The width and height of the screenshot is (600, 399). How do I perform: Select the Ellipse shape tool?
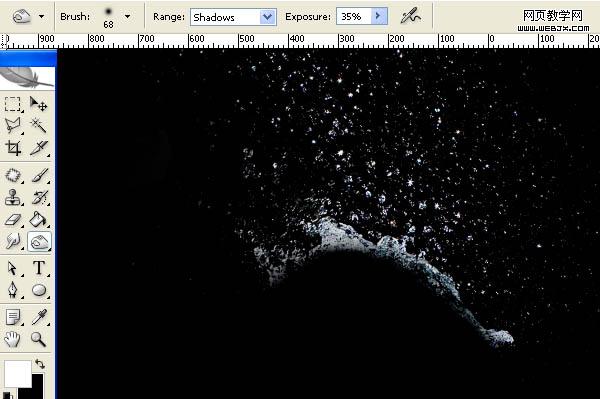click(38, 290)
